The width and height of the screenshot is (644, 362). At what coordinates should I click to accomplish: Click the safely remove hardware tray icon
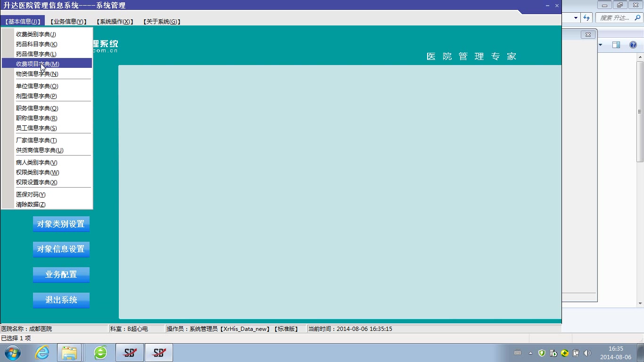(x=576, y=353)
